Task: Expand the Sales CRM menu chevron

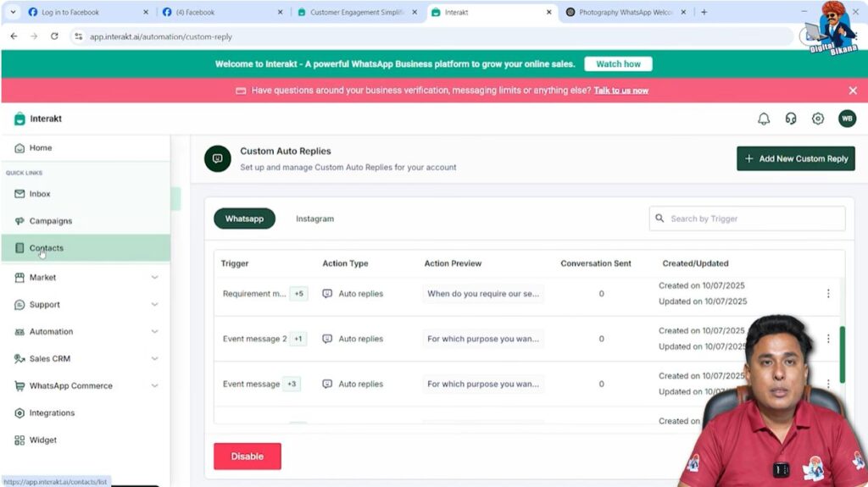Action: tap(154, 358)
